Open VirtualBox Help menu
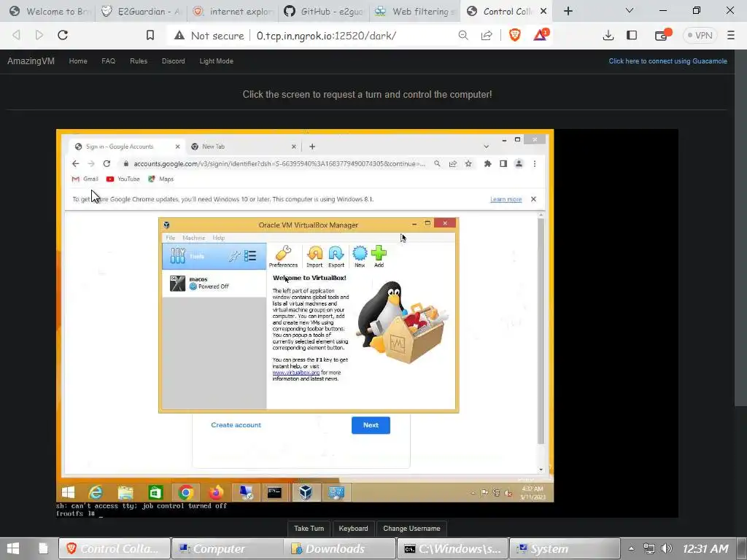 (x=219, y=238)
